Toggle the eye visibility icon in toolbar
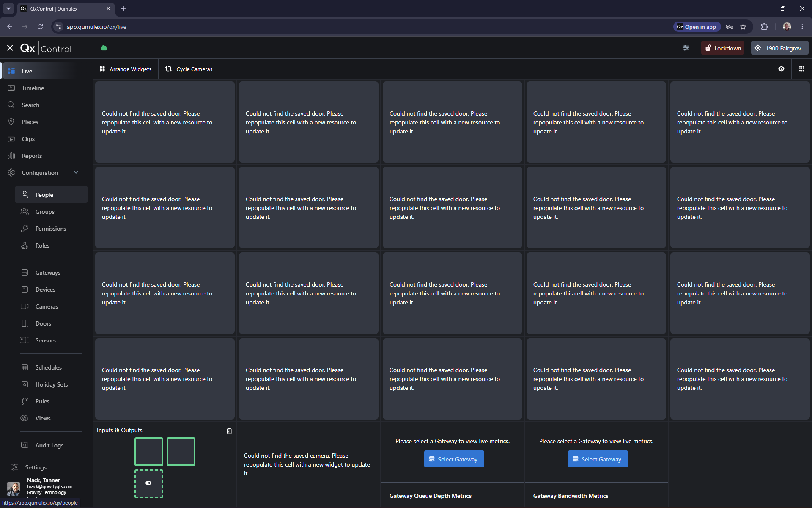812x508 pixels. [x=781, y=69]
